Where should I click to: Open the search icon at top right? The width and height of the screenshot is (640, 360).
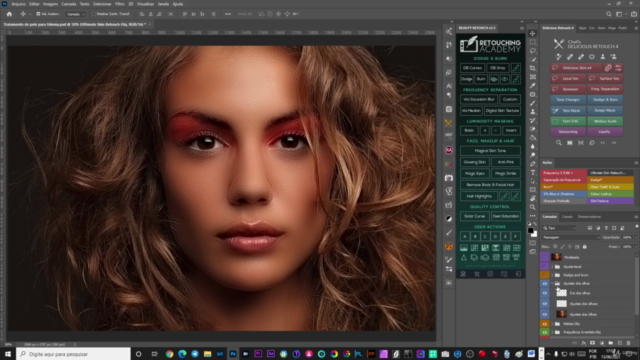pos(609,14)
